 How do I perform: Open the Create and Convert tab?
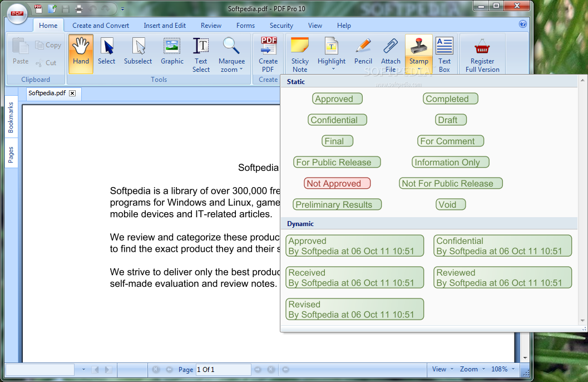(101, 26)
